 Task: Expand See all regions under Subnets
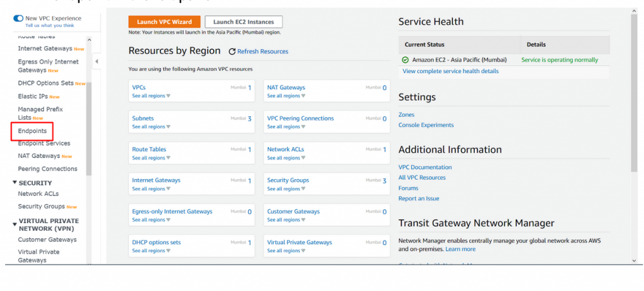(x=151, y=127)
